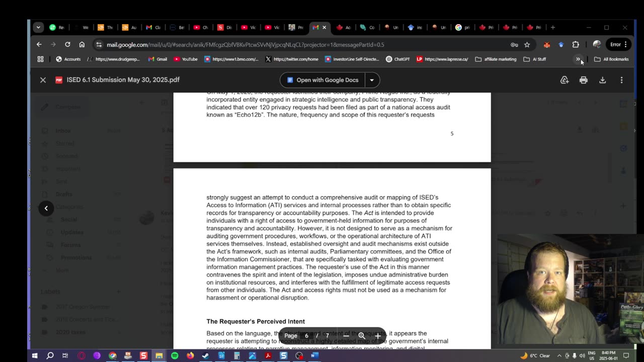Open the Chrome home page button
The height and width of the screenshot is (362, 644).
82,44
